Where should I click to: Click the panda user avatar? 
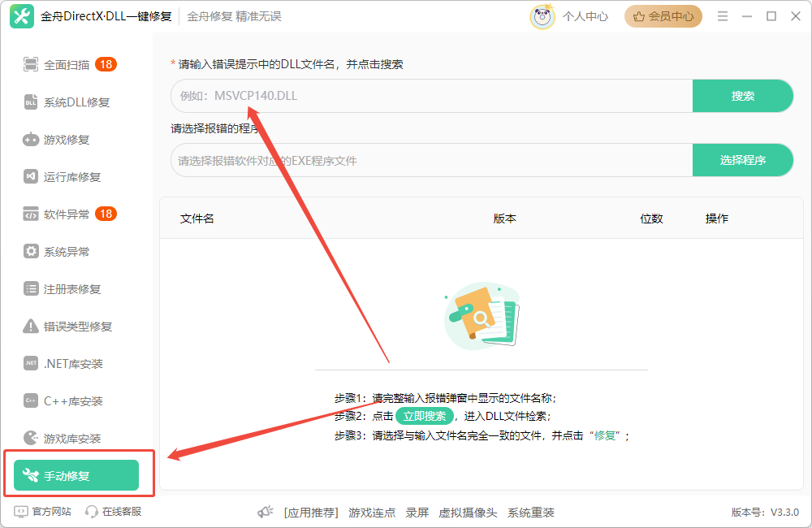pyautogui.click(x=542, y=16)
